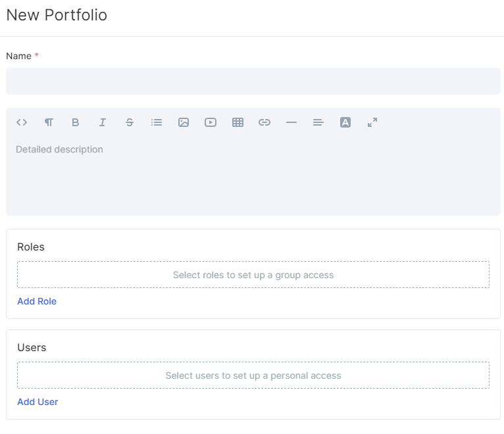
Task: Toggle HTML source code view
Action: tap(22, 122)
